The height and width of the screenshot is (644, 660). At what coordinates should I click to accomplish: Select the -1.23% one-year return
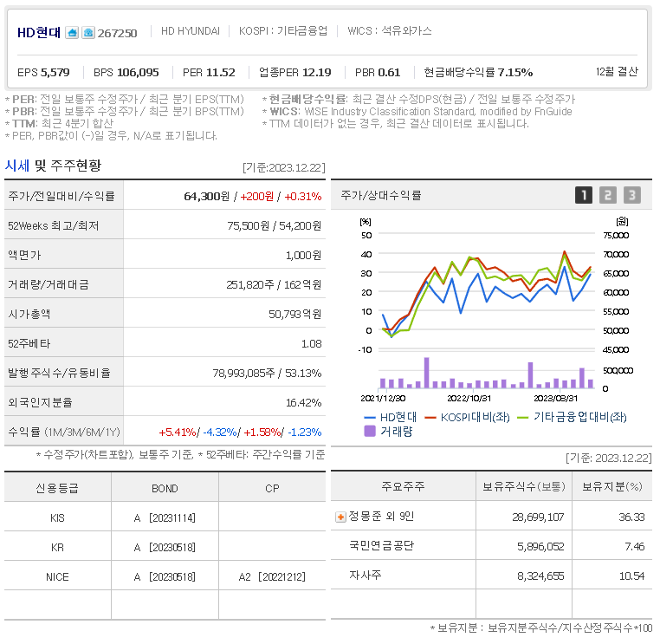click(304, 433)
